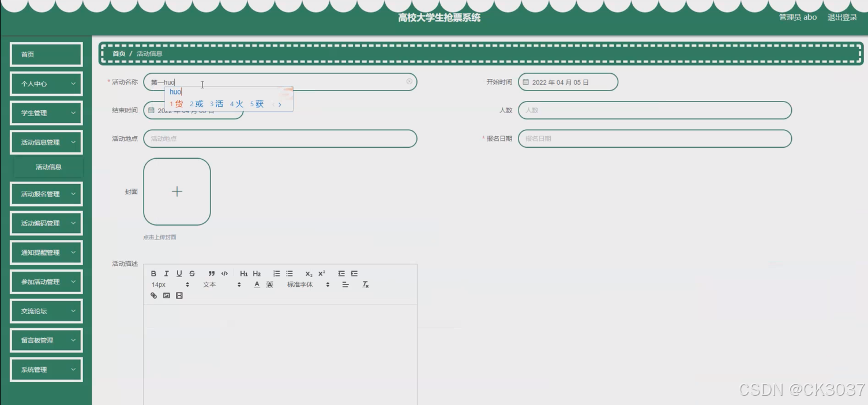Apply superscript formatting

[322, 273]
